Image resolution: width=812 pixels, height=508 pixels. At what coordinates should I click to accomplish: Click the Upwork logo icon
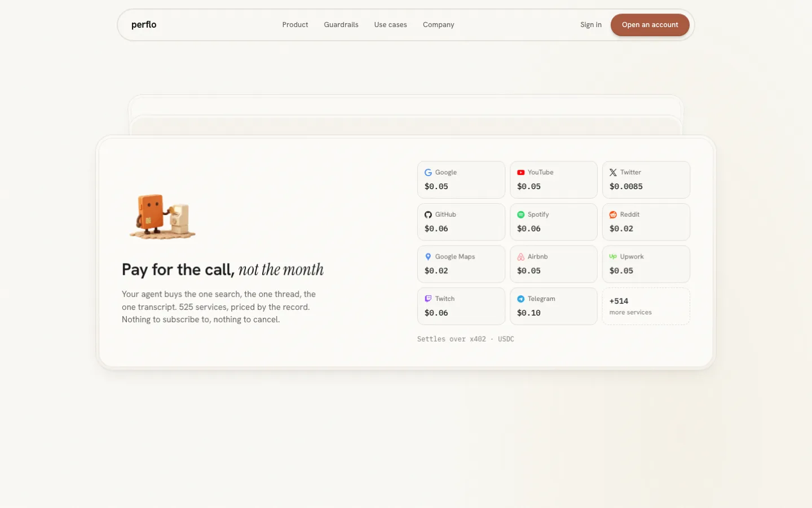613,257
